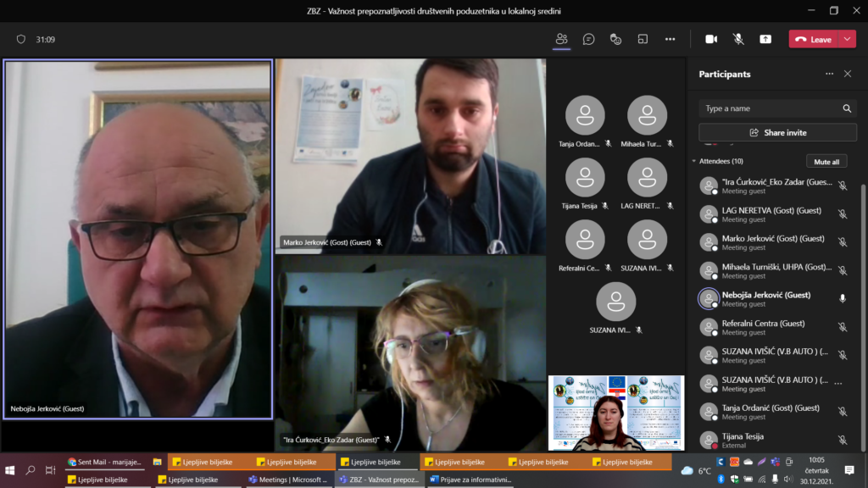The width and height of the screenshot is (868, 488).
Task: Open the rooms view icon
Action: (643, 39)
